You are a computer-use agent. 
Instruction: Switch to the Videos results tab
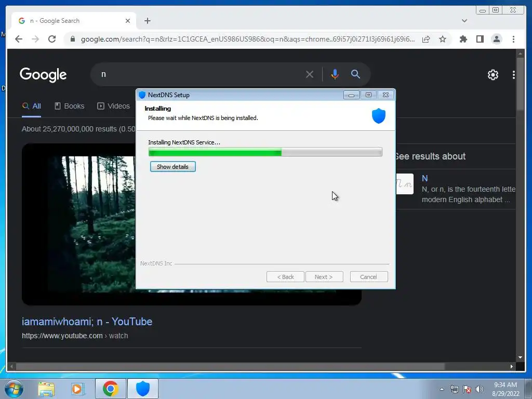113,106
